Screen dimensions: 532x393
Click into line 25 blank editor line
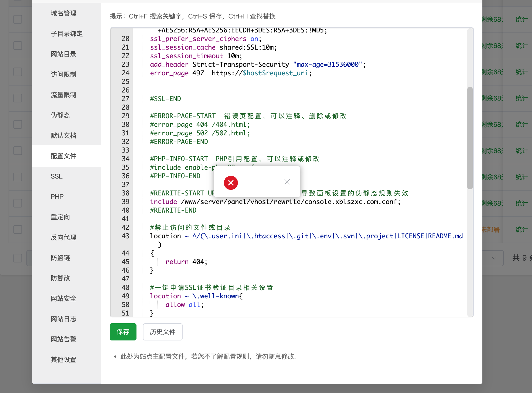300,81
